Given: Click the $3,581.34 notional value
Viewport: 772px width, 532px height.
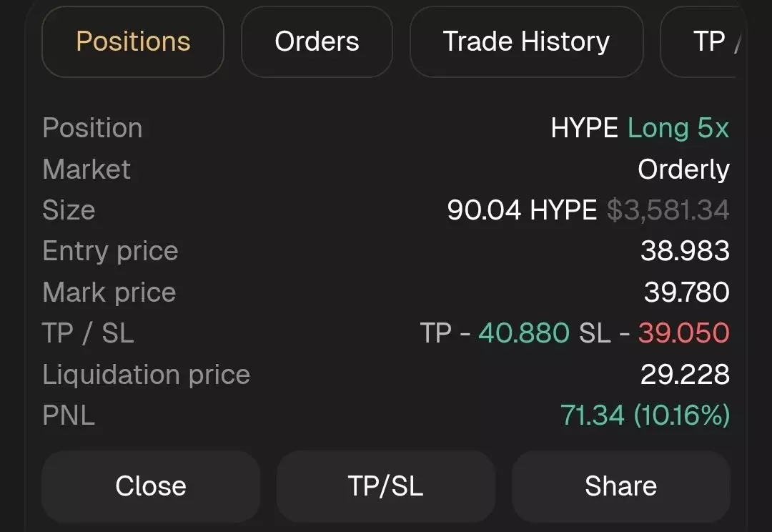Looking at the screenshot, I should coord(668,210).
